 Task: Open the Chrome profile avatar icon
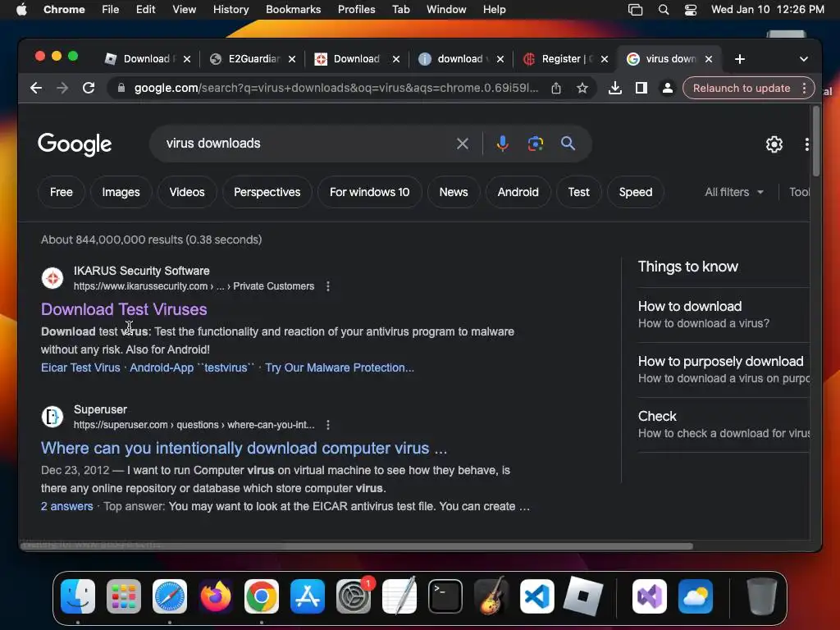coord(668,88)
